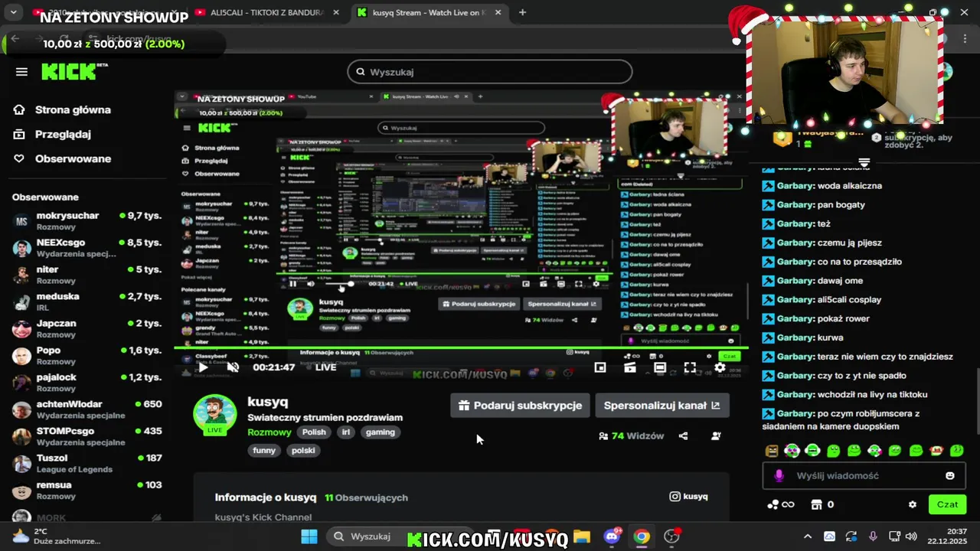Click the purple microphone icon in chat input

pyautogui.click(x=779, y=476)
